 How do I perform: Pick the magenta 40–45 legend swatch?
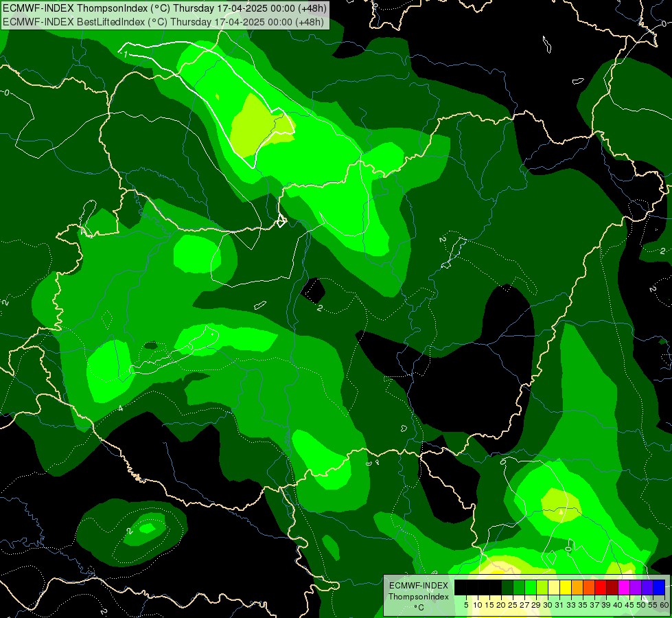point(624,588)
